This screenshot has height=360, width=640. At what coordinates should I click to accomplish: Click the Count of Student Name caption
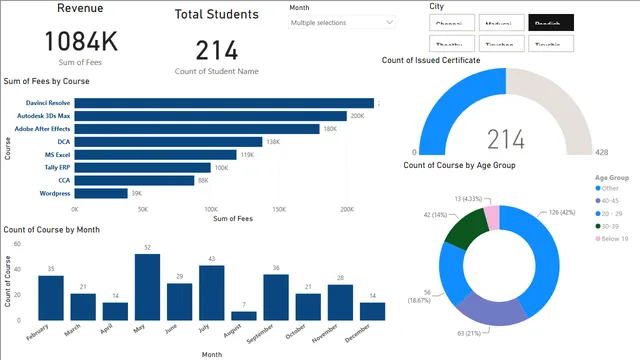pos(217,71)
